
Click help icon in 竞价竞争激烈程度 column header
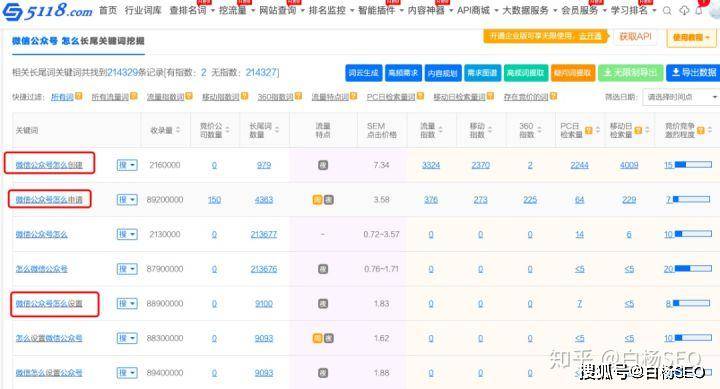[x=701, y=130]
